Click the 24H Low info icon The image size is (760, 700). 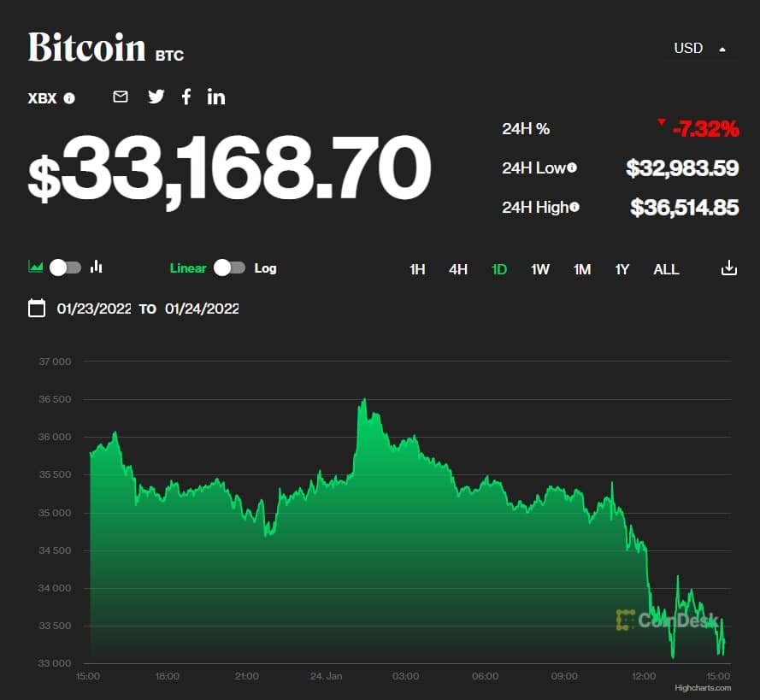572,168
